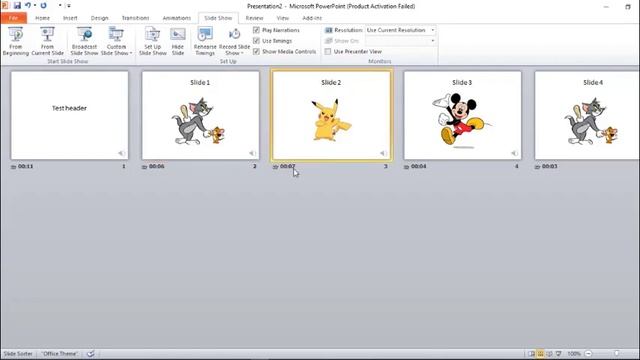The image size is (640, 360).
Task: Toggle the Play Narrations checkbox
Action: (x=256, y=30)
